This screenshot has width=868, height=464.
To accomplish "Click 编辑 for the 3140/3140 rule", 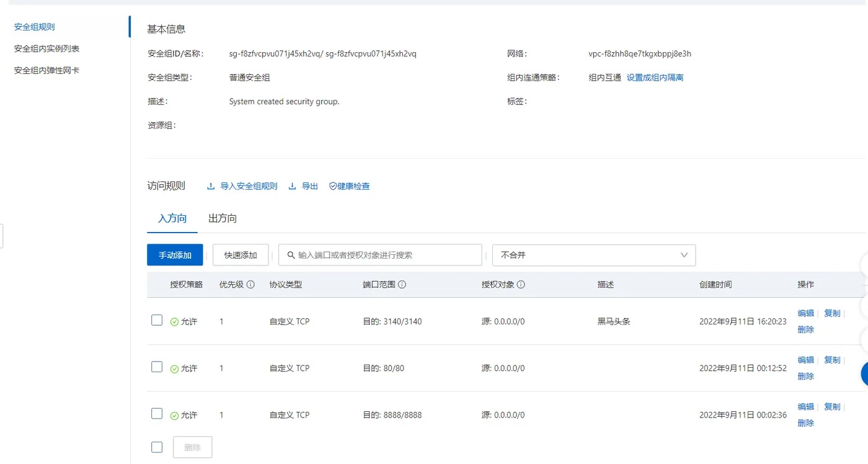I will pyautogui.click(x=805, y=313).
